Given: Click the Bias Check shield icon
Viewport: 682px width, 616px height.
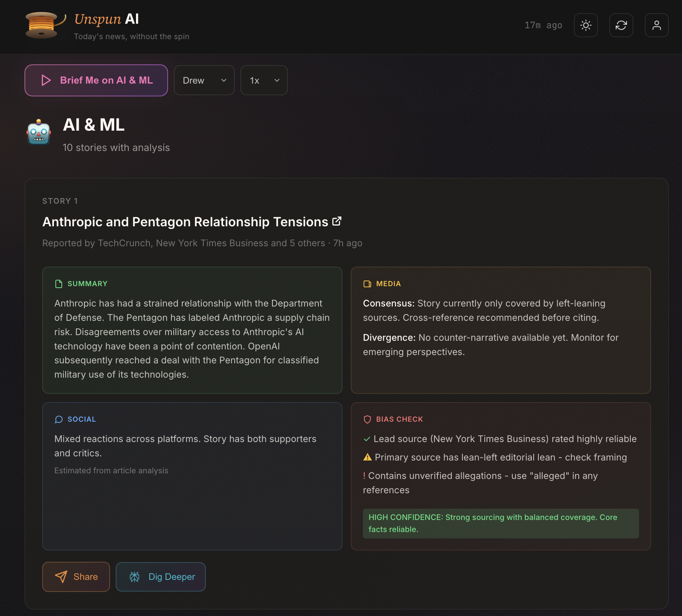Looking at the screenshot, I should (x=367, y=419).
